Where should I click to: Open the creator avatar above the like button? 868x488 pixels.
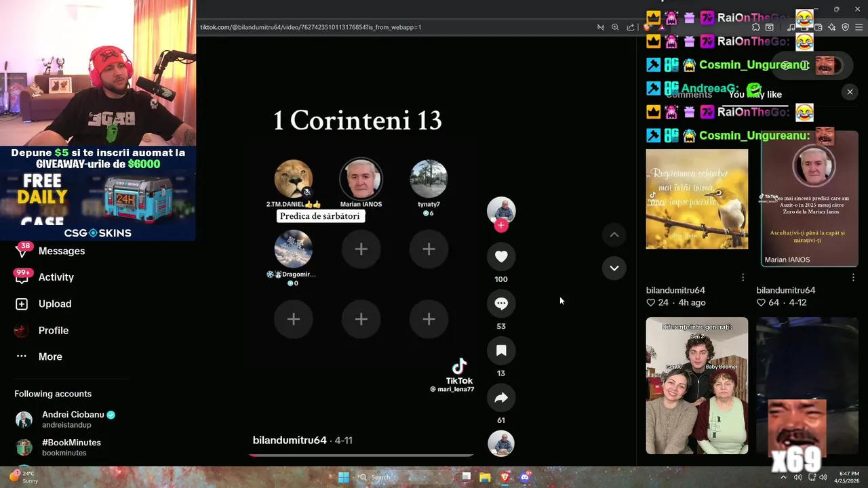tap(501, 211)
